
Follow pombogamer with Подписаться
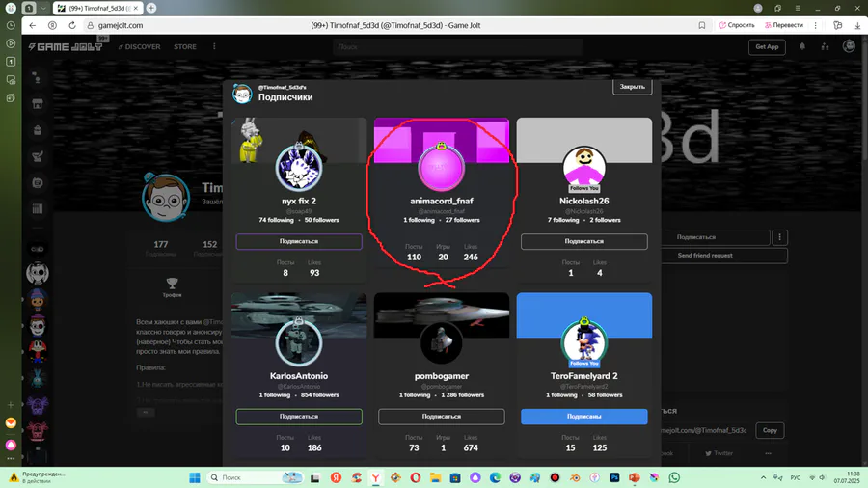click(441, 416)
